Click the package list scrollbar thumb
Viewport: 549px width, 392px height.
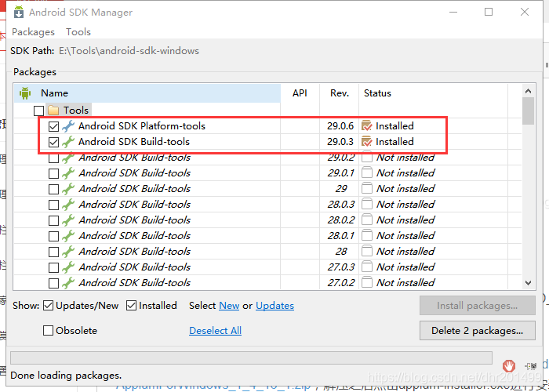click(528, 111)
